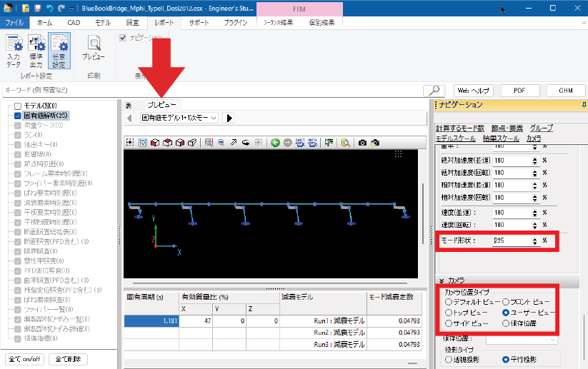Toggle the ナビゲーション ribbon checkbox
The image size is (588, 369).
[x=123, y=37]
